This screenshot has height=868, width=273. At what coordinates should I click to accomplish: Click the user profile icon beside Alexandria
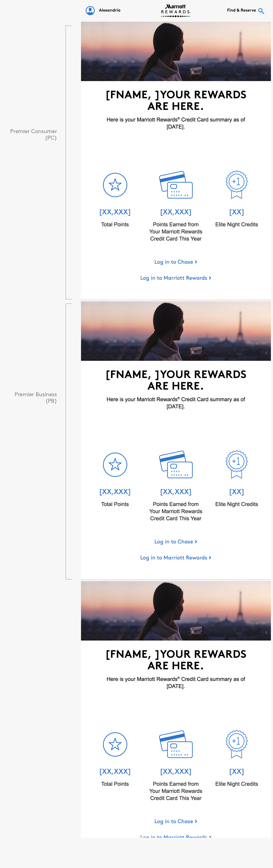point(90,11)
